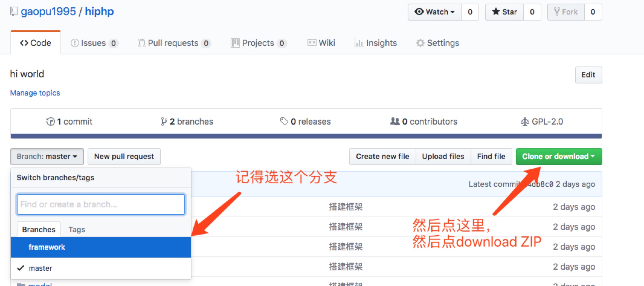Click the Issues exclamation circle icon
Viewport: 644px width, 286px height.
[75, 43]
